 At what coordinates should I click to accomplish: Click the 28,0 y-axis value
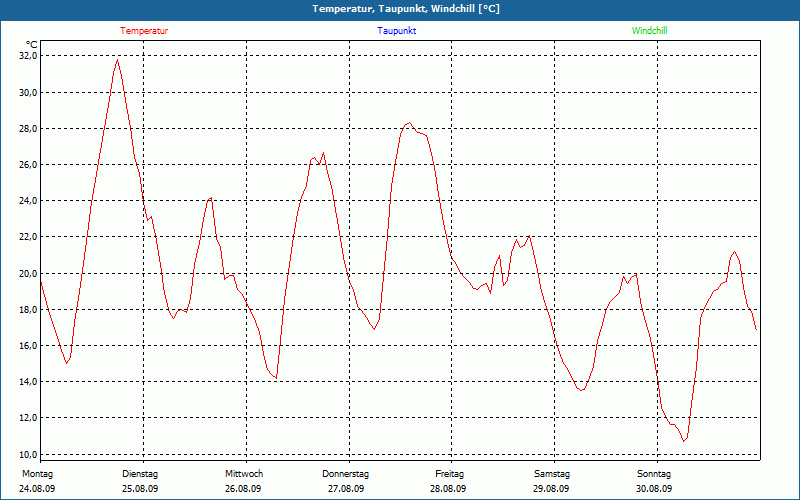pos(29,129)
